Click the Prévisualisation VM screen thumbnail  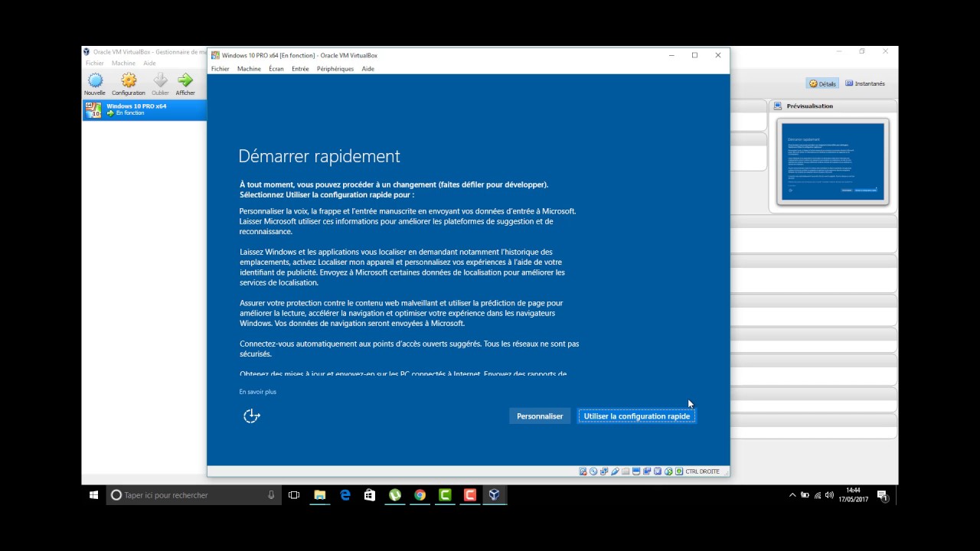coord(833,161)
